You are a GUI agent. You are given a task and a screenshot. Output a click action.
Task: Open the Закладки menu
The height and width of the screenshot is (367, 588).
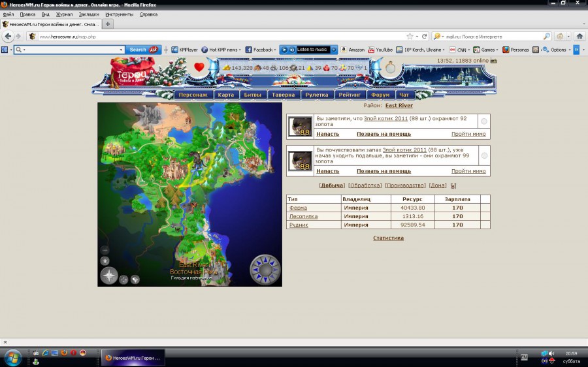tap(89, 14)
